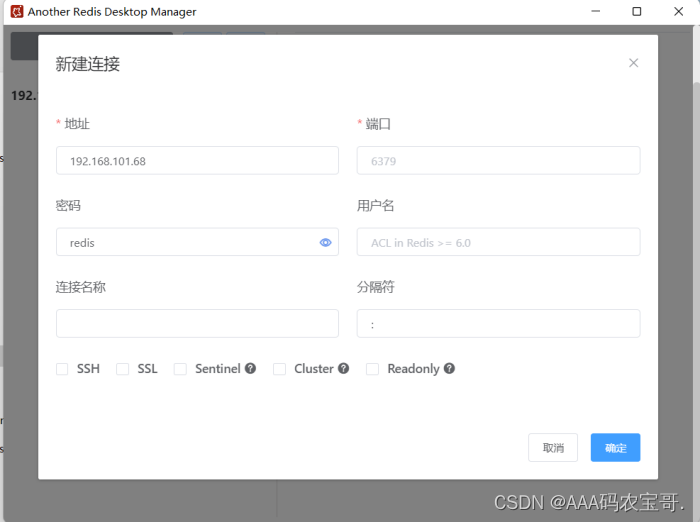Enable the SSH checkbox
Image resolution: width=700 pixels, height=522 pixels.
62,369
